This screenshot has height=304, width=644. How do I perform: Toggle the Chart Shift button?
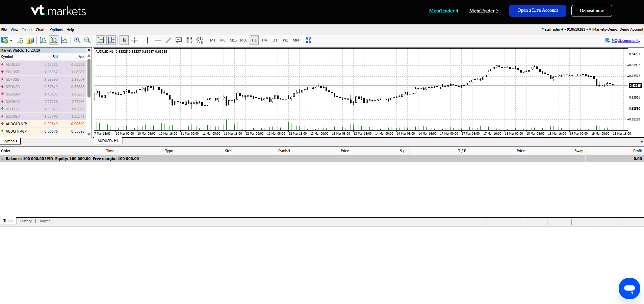(111, 40)
